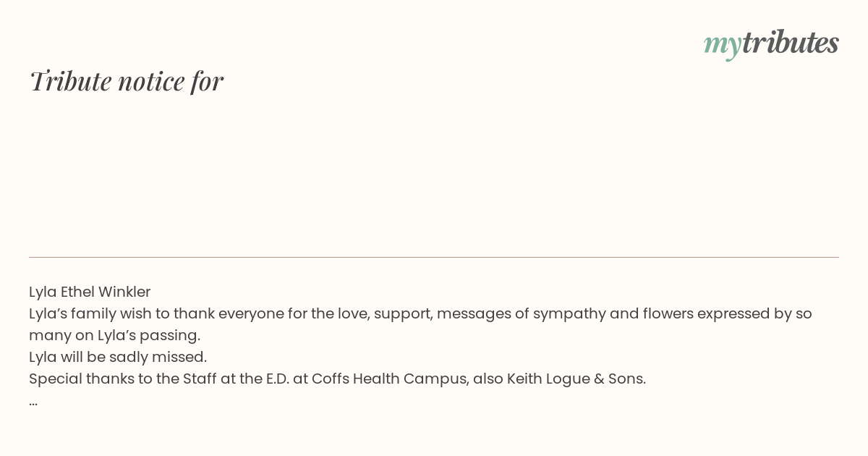This screenshot has height=456, width=868.
Task: Click the word "Tribute" in the heading
Action: (71, 81)
